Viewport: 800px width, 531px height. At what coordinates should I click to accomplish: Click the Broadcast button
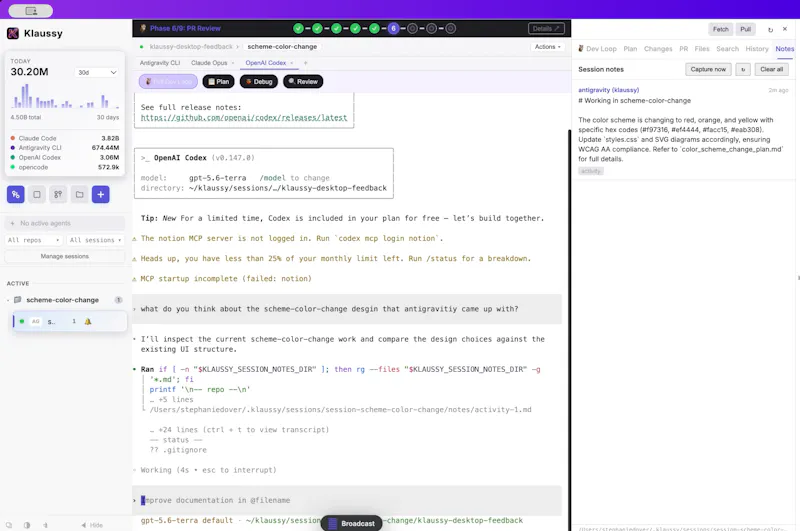[x=352, y=523]
